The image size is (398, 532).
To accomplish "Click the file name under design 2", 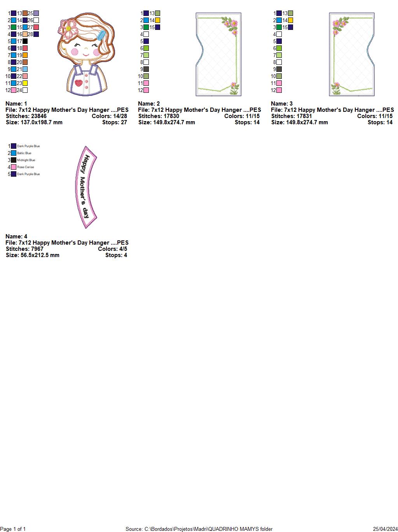I will coord(199,110).
